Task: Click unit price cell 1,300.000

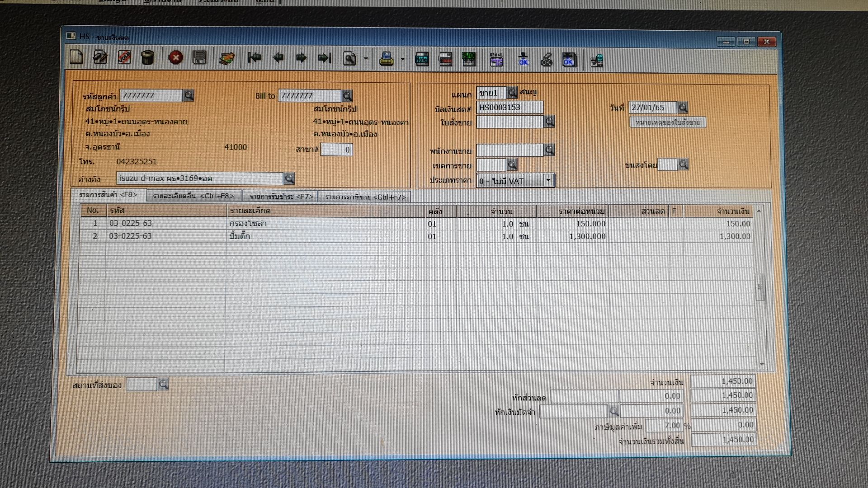Action: pos(572,236)
